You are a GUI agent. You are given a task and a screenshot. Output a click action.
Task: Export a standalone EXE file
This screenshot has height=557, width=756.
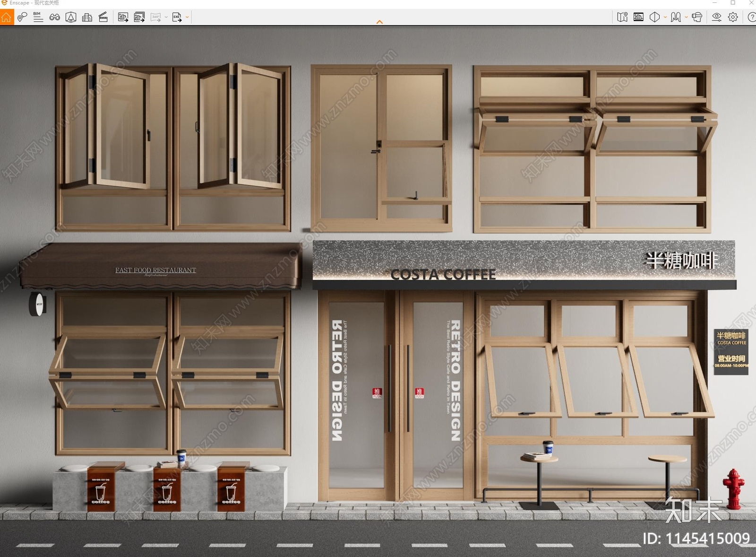[x=177, y=17]
